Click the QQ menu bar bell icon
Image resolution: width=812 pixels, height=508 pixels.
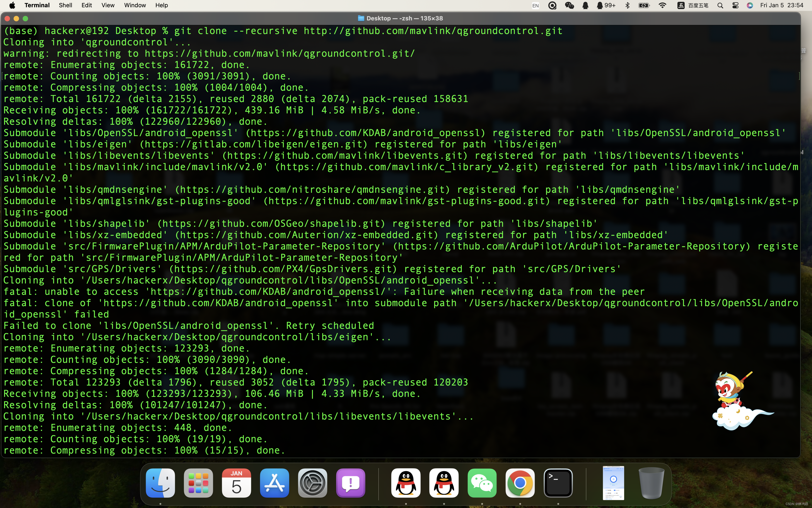click(585, 5)
